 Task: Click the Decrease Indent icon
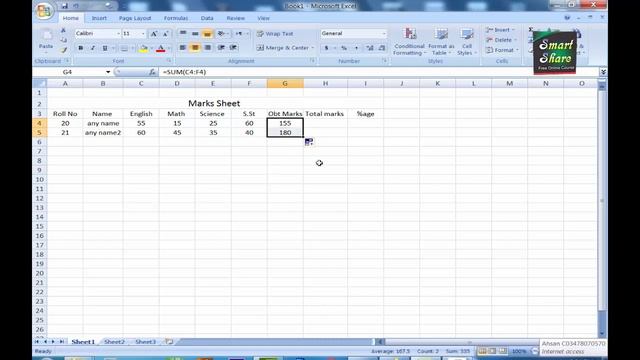(221, 48)
